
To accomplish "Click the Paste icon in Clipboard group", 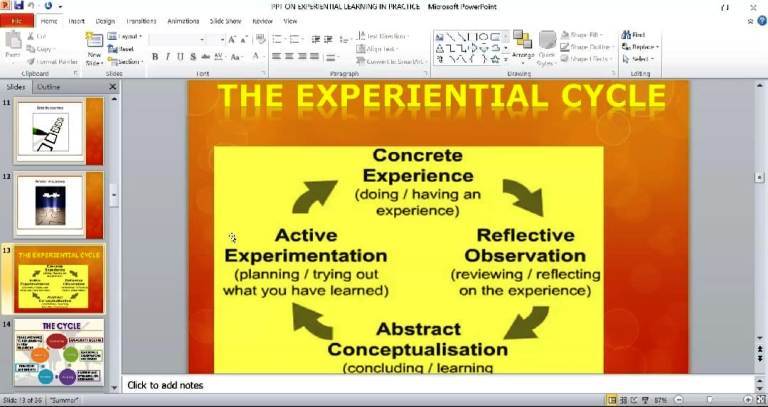I will coord(13,45).
